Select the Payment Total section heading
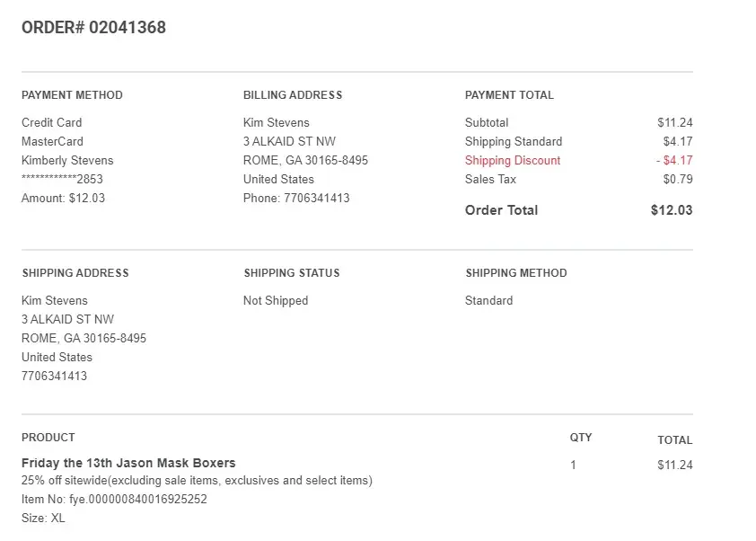Viewport: 756px width, 541px height. pyautogui.click(x=509, y=95)
